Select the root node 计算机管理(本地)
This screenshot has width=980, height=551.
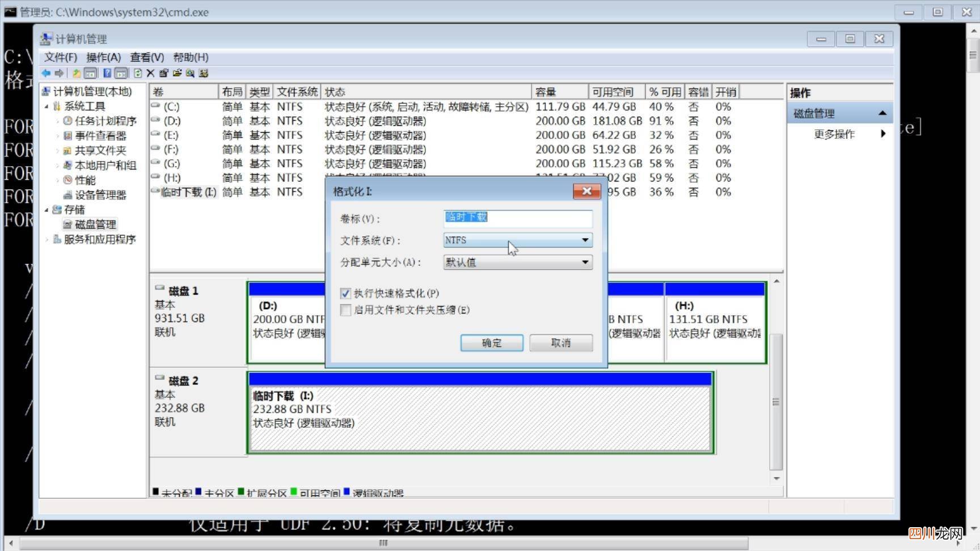click(x=92, y=91)
